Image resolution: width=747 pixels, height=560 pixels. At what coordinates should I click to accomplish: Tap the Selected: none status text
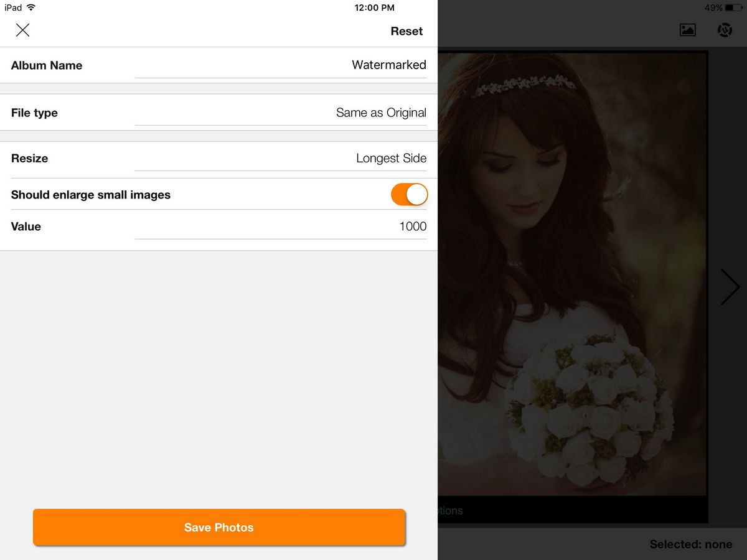690,544
